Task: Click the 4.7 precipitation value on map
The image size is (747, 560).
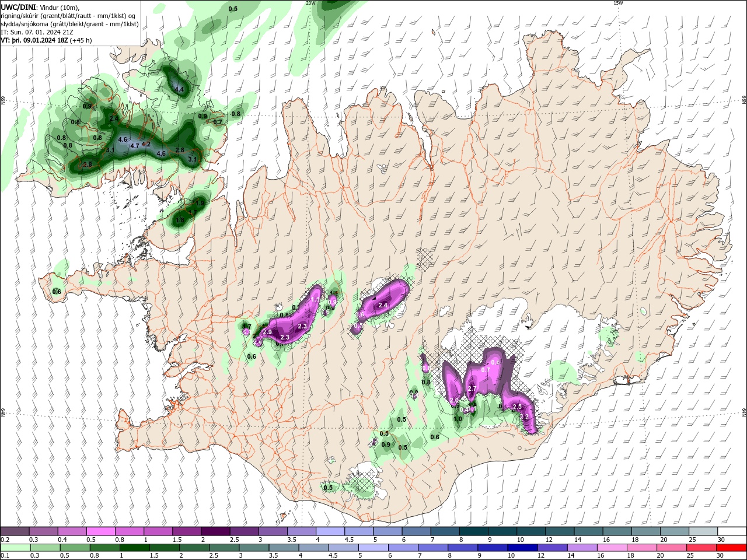Action: [x=134, y=146]
